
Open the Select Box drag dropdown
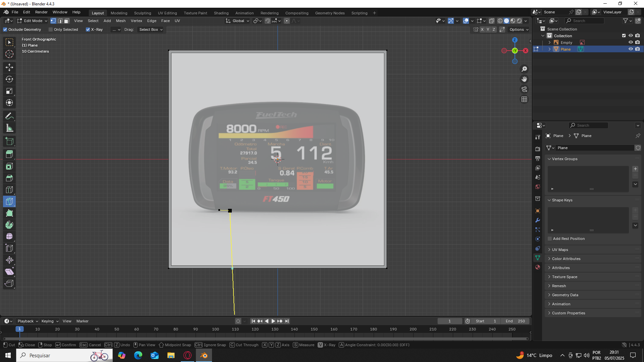pyautogui.click(x=151, y=29)
